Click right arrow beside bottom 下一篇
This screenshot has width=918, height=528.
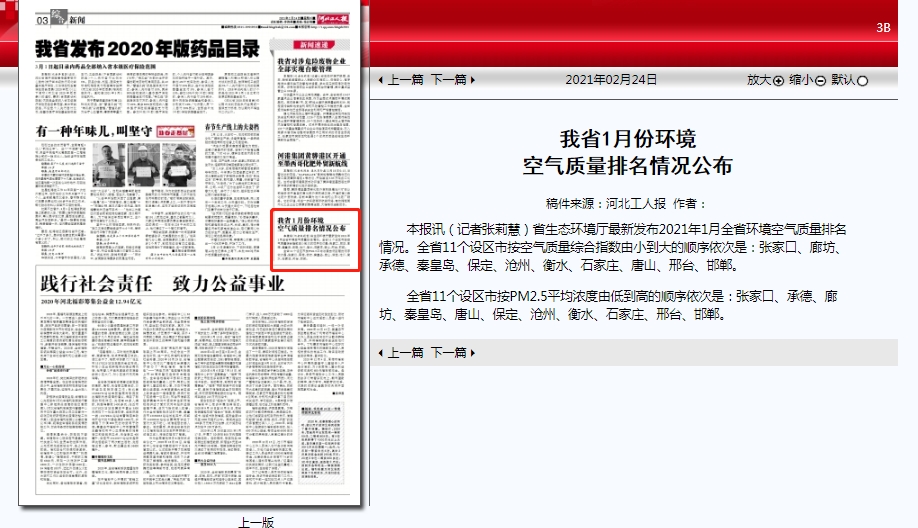point(472,353)
